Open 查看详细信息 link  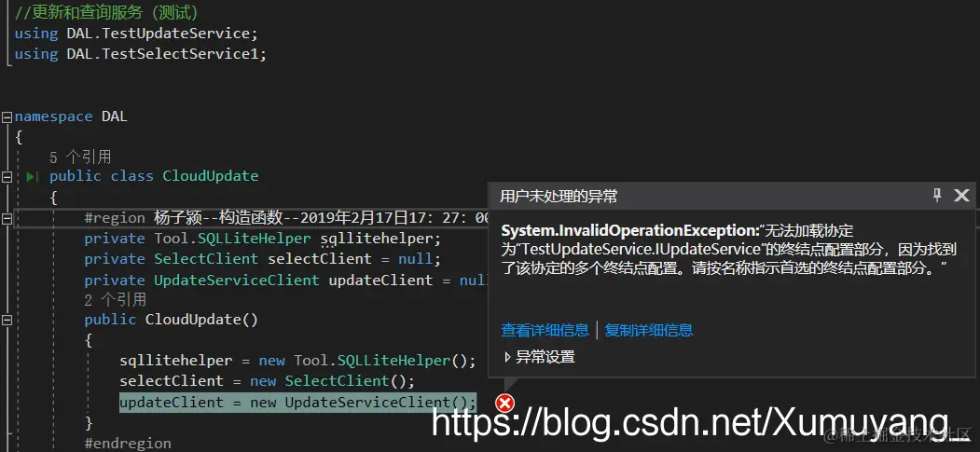[x=545, y=330]
